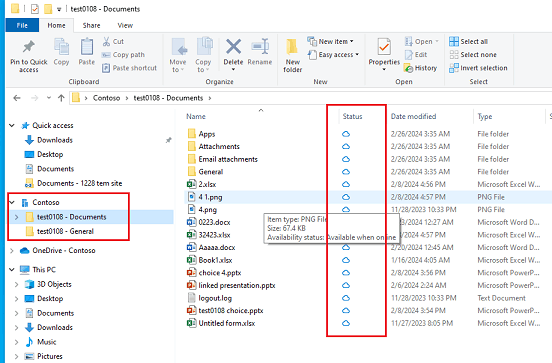This screenshot has width=552, height=363.
Task: Click the Properties checkmark icon
Action: [x=384, y=47]
